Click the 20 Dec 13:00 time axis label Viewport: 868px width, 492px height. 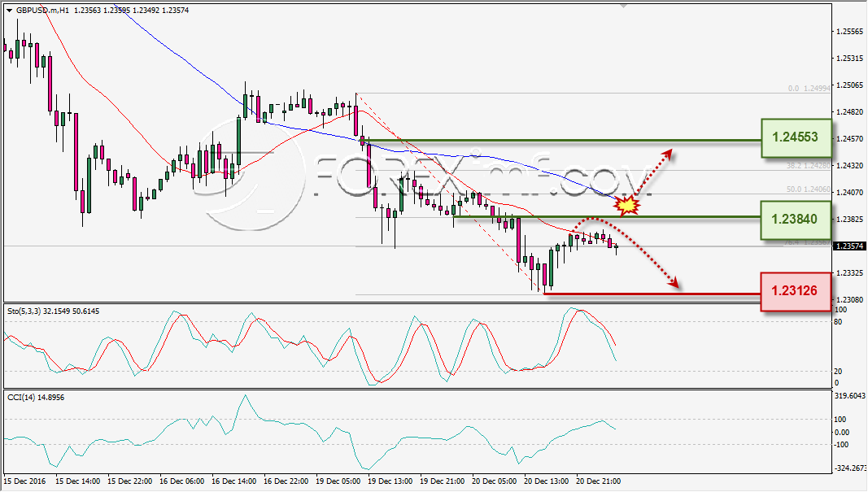(547, 481)
